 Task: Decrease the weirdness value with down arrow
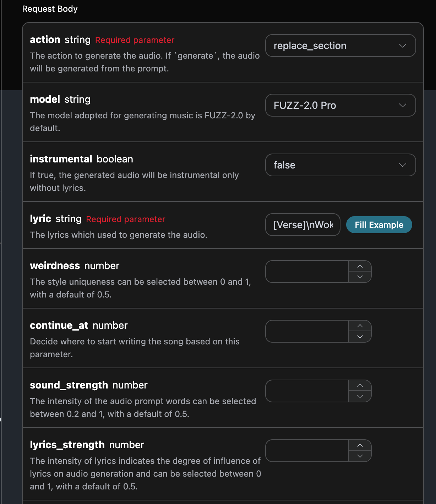pyautogui.click(x=360, y=277)
